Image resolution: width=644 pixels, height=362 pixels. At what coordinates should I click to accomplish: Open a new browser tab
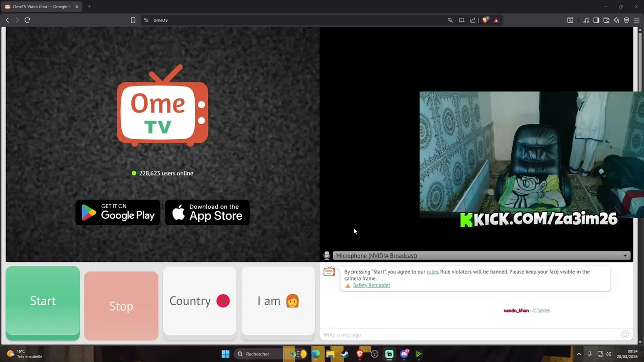pos(89,7)
